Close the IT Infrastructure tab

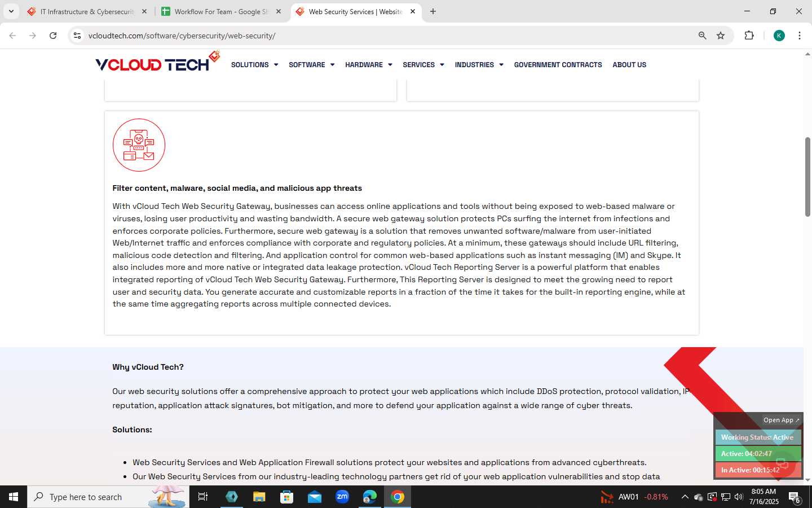tap(144, 11)
